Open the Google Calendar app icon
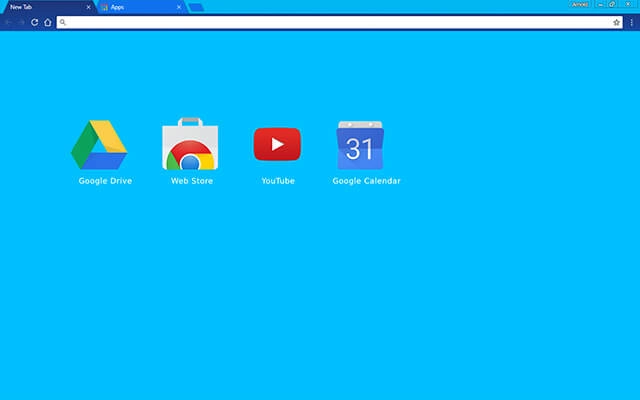The width and height of the screenshot is (640, 400). (360, 145)
